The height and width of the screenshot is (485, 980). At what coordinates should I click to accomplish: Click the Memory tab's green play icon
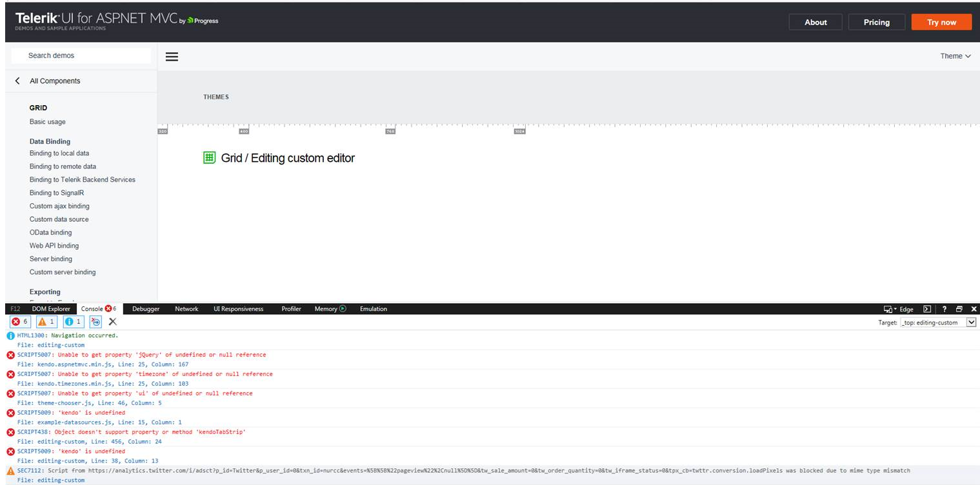coord(343,309)
